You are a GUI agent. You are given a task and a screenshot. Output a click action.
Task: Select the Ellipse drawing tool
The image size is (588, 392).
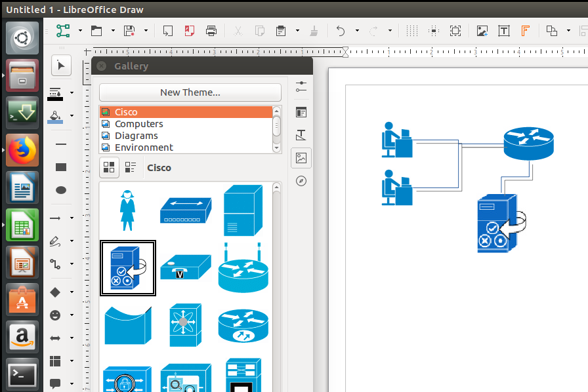(x=61, y=190)
